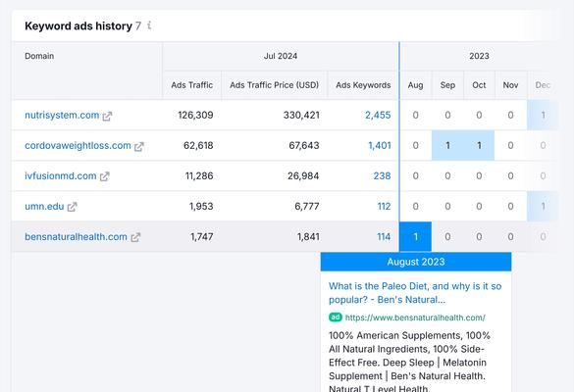Select the 62,618 ads traffic value
Screen dimensions: 574x392
pos(198,146)
